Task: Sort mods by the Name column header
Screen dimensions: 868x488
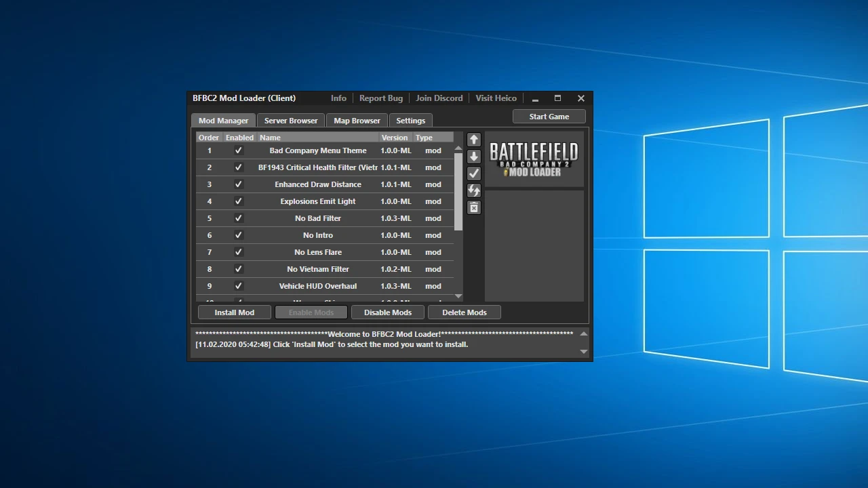Action: click(318, 138)
